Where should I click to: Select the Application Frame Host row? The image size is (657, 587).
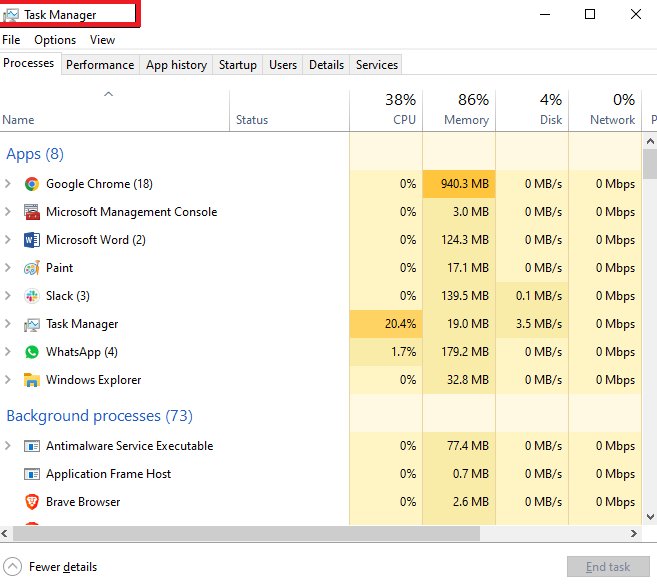(108, 474)
